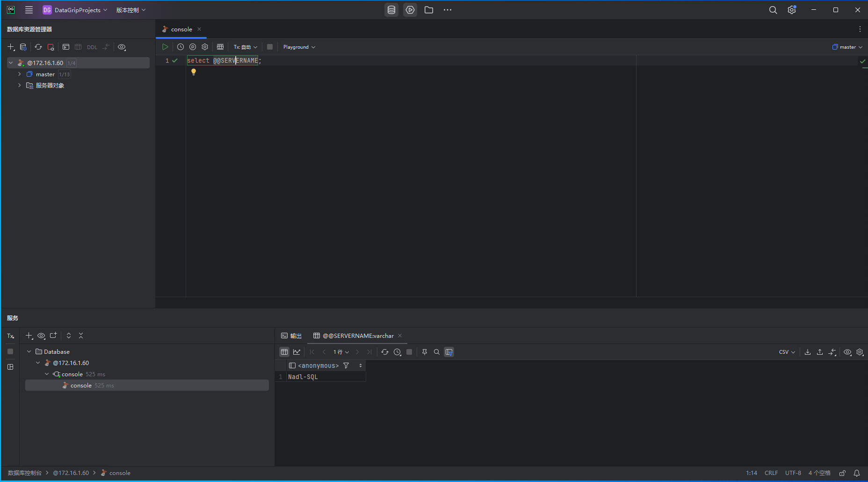The width and height of the screenshot is (868, 482).
Task: Select the Nadl-SQL result cell
Action: tap(326, 377)
